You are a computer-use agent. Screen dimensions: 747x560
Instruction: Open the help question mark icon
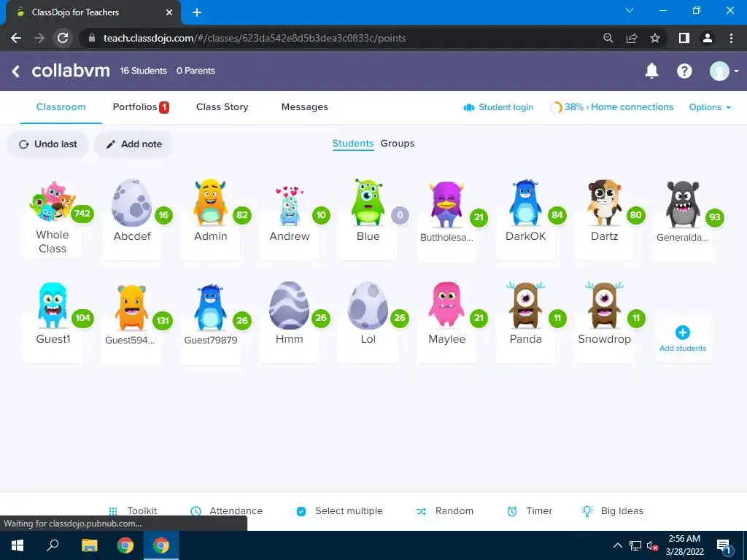point(684,71)
